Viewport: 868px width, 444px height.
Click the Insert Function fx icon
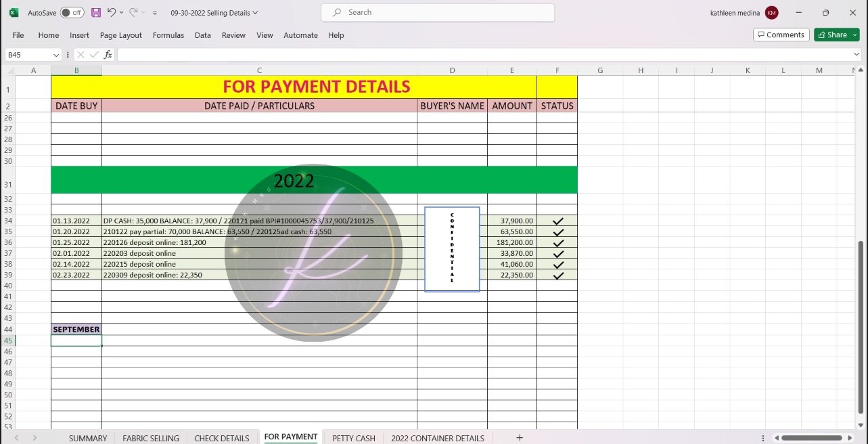coord(108,55)
